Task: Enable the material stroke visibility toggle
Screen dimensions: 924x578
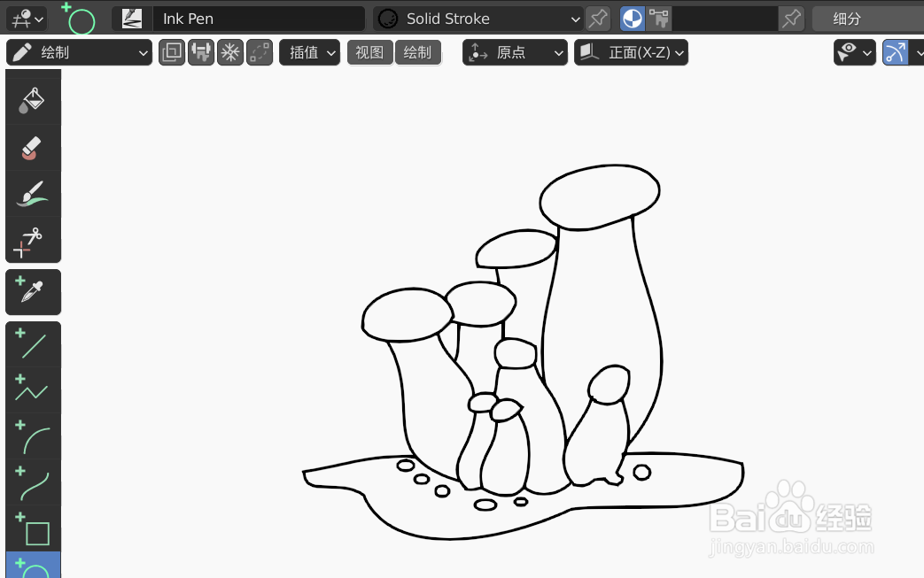Action: (632, 18)
